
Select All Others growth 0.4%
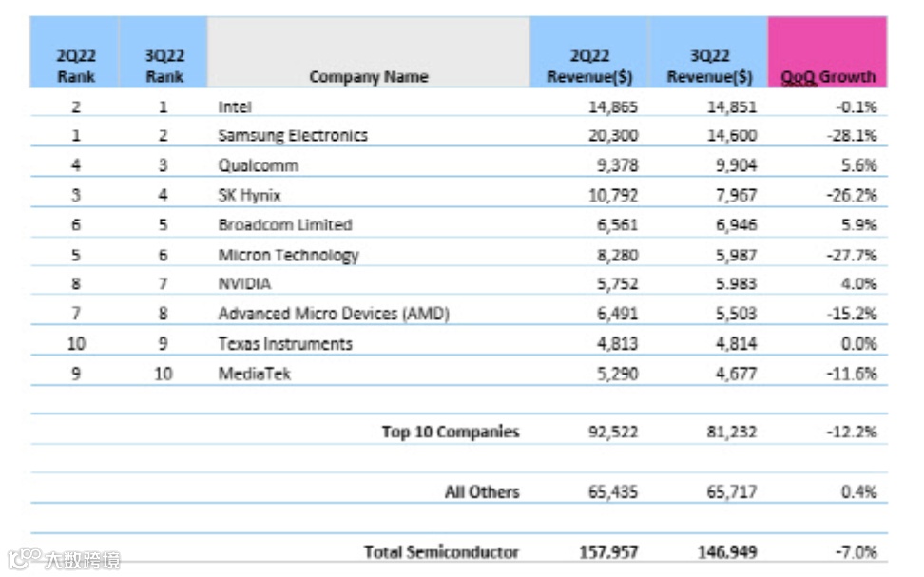coord(859,492)
